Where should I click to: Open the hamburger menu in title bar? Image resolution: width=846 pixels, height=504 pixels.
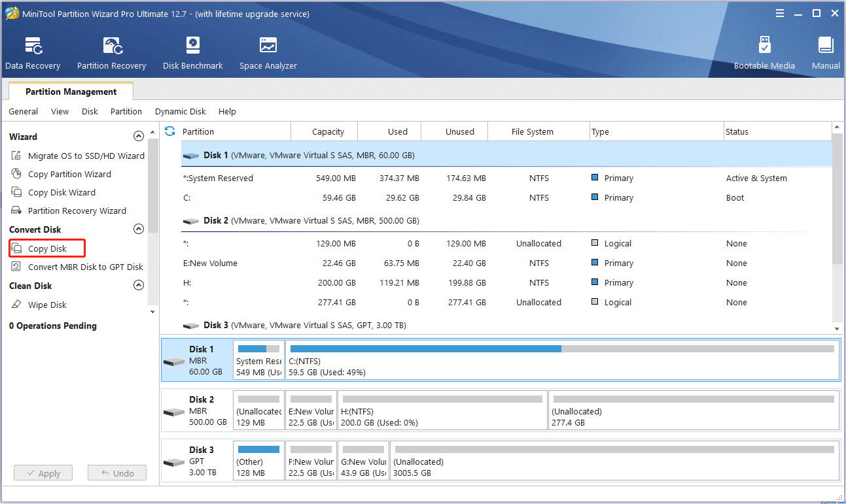pos(780,13)
